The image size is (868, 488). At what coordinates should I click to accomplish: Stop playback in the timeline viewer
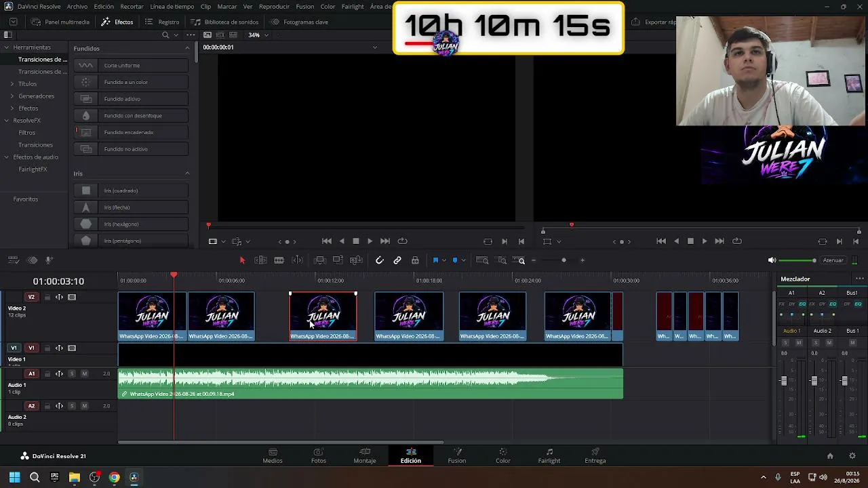pyautogui.click(x=690, y=241)
